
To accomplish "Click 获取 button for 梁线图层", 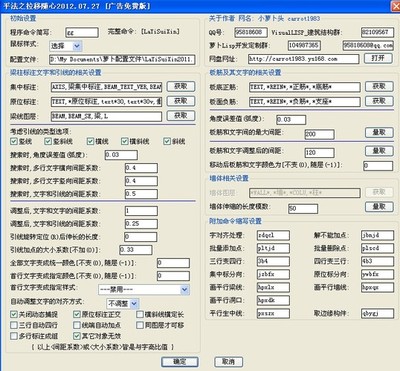I will [x=181, y=116].
